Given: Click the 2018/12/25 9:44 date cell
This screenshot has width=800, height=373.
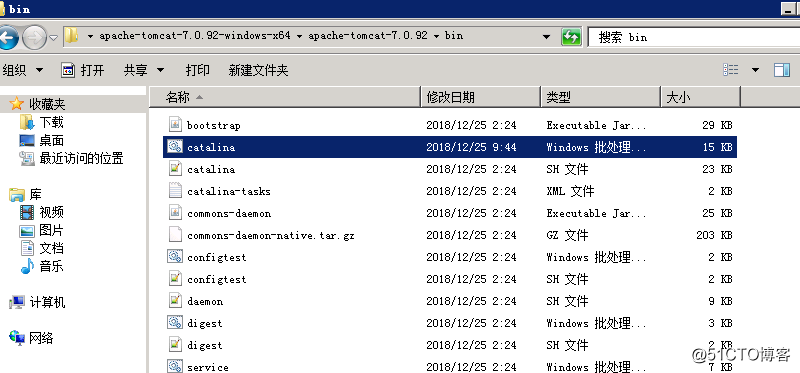Looking at the screenshot, I should coord(471,147).
